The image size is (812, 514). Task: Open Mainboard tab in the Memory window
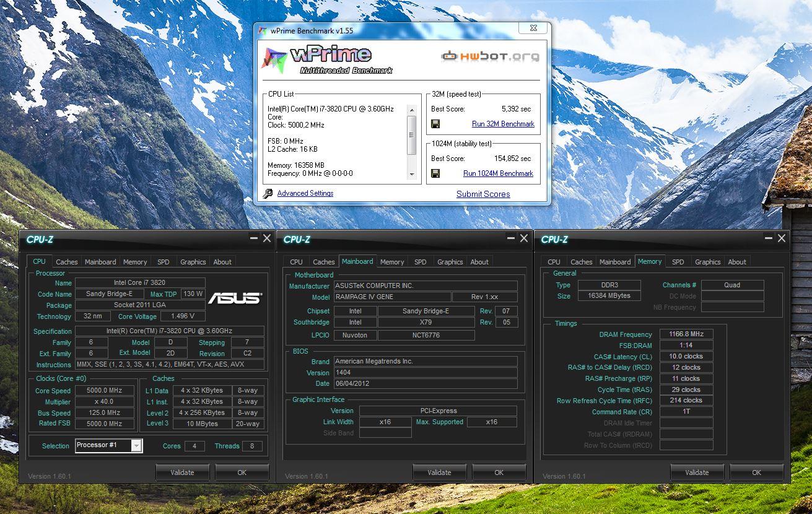pos(615,262)
